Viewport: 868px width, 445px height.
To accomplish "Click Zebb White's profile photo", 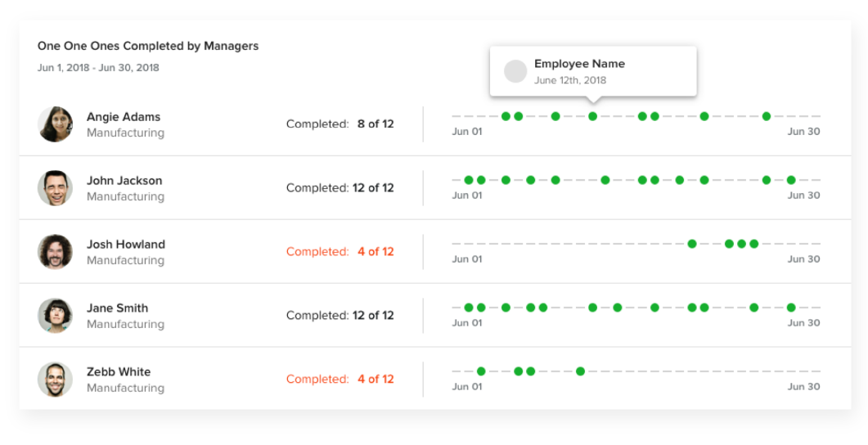I will coord(56,380).
